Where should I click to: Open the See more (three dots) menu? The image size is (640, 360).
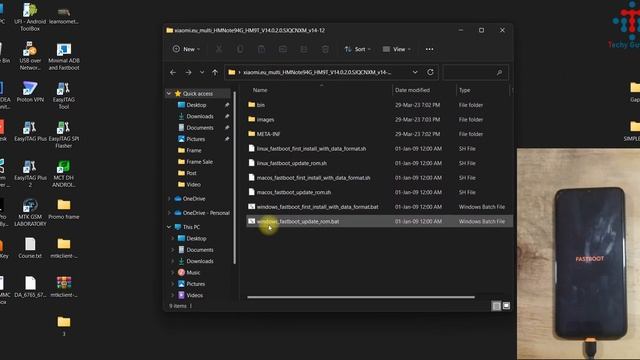click(429, 49)
